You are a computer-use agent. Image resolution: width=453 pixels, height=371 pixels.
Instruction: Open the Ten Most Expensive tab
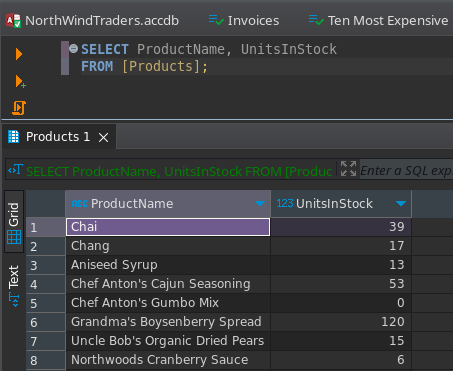click(x=378, y=21)
